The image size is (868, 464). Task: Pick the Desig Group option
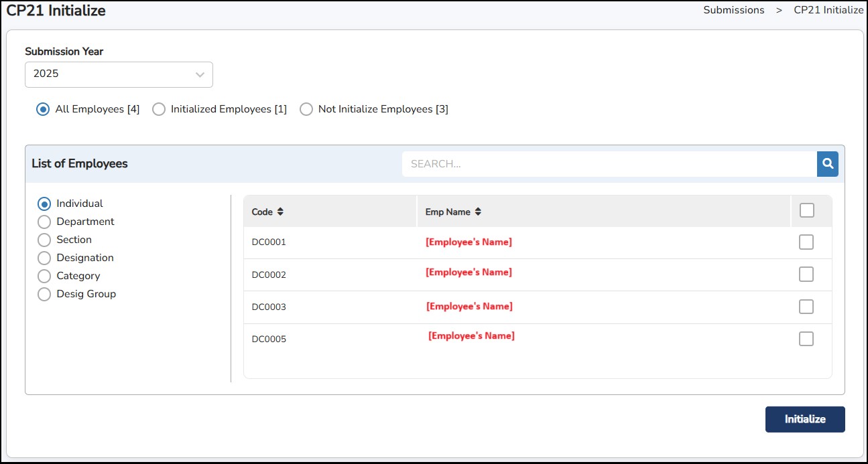click(44, 294)
